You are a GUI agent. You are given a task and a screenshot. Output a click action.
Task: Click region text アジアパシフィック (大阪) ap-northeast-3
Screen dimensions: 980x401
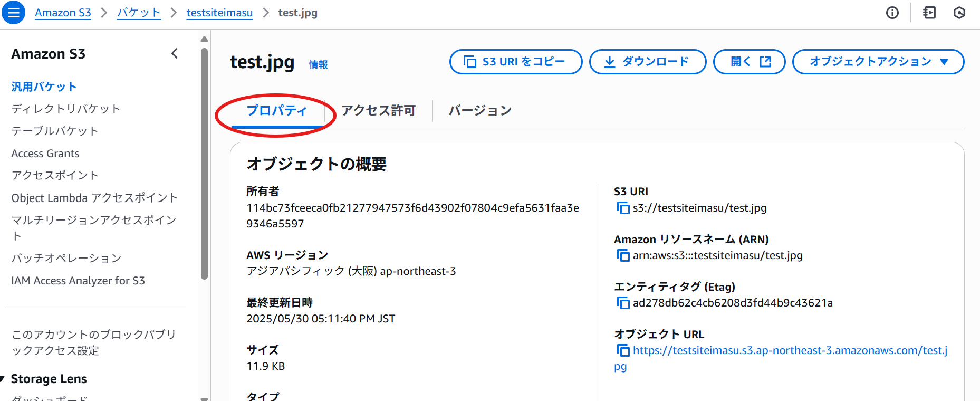click(351, 271)
